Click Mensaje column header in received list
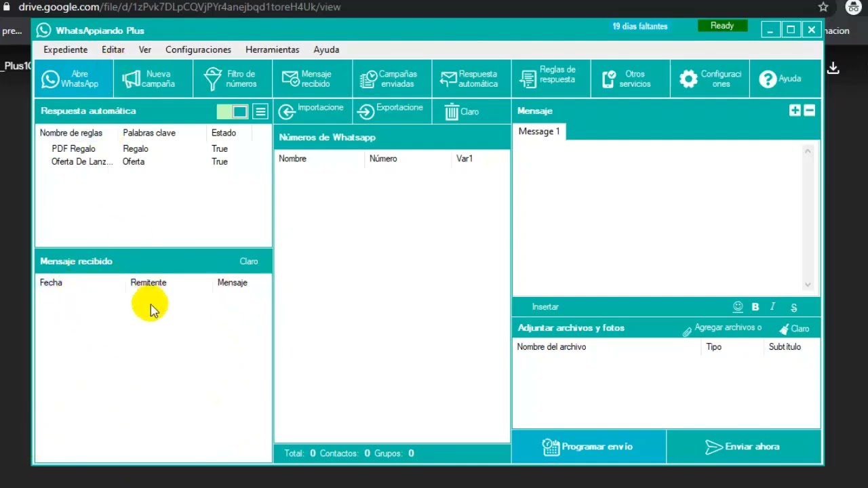Screen dimensions: 868x488 (x=233, y=283)
